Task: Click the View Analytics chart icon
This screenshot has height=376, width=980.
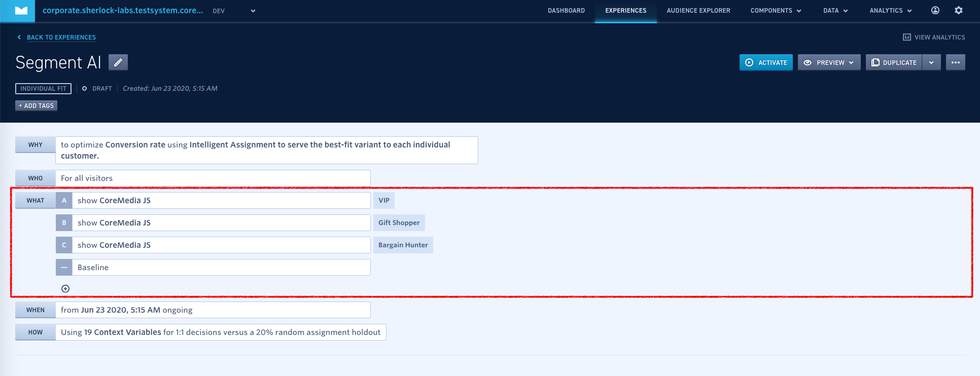Action: tap(907, 37)
